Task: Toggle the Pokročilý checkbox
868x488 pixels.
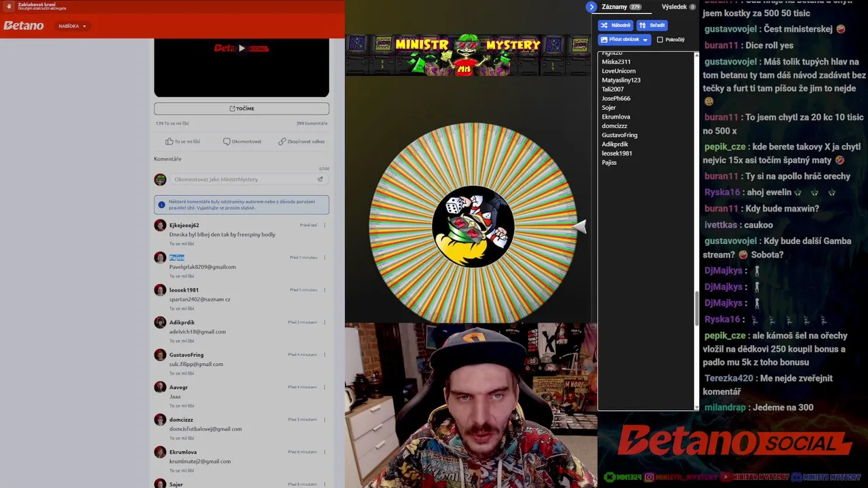Action: (660, 40)
